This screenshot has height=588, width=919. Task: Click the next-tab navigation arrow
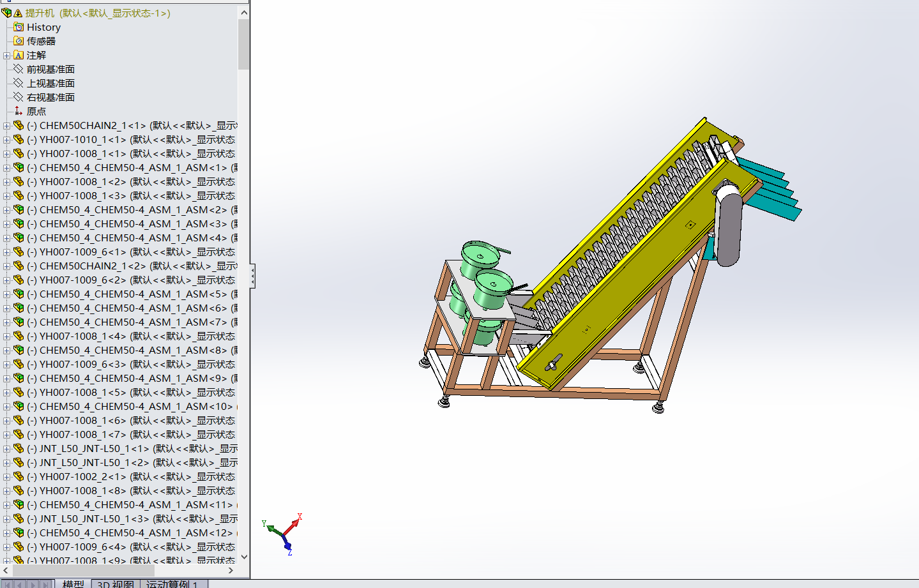pos(33,584)
